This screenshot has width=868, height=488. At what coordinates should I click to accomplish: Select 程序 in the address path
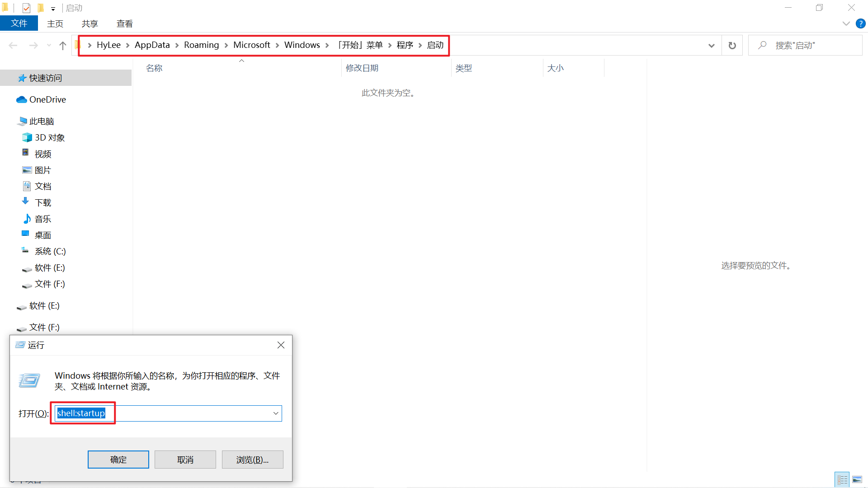(405, 45)
